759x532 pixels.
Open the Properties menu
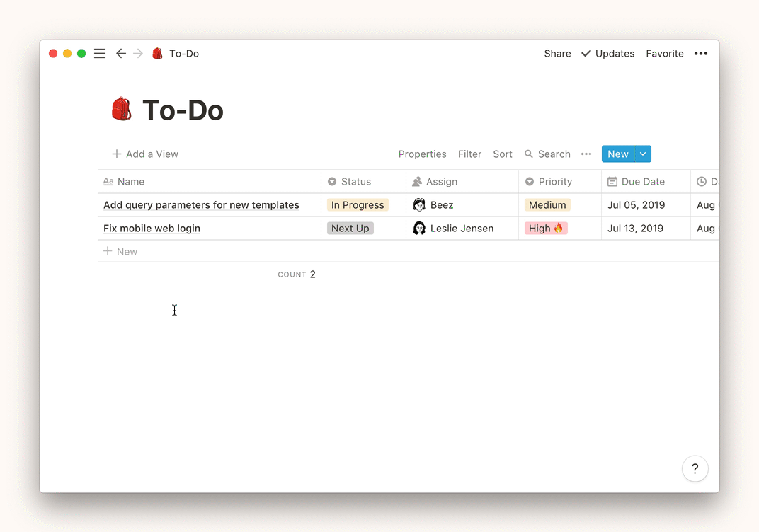(422, 154)
